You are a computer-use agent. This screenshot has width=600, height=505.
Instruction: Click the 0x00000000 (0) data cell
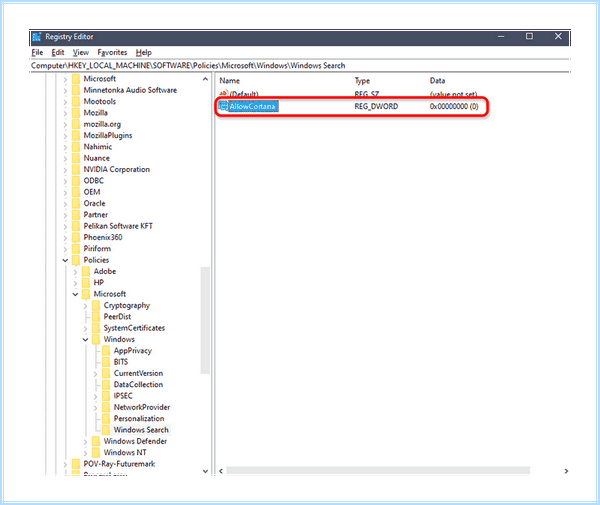(x=454, y=106)
